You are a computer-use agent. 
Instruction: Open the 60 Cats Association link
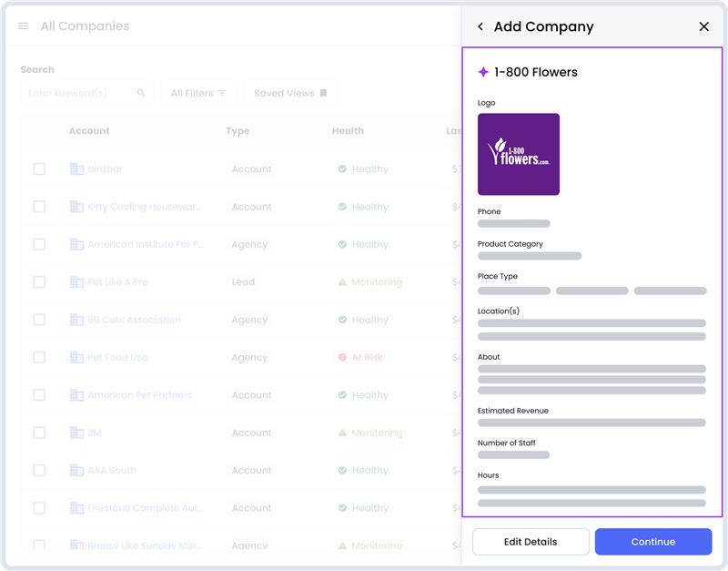[134, 319]
